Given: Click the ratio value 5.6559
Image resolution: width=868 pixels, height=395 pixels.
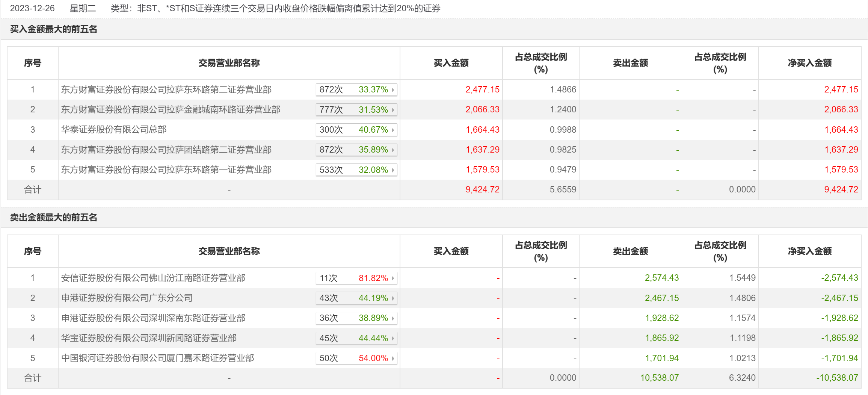Looking at the screenshot, I should tap(563, 189).
